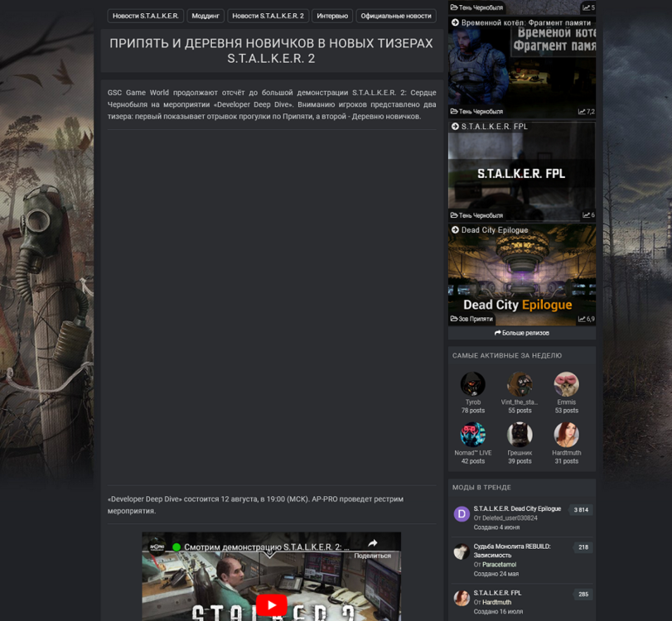Click arrow icon beside S.T.A.L.K.E.R. FPL title
Image resolution: width=672 pixels, height=621 pixels.
pos(455,127)
